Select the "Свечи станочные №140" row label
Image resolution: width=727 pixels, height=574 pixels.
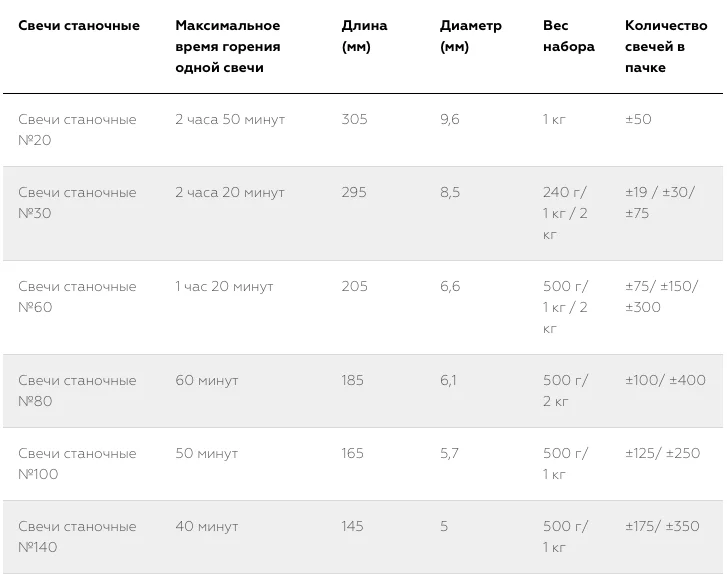coord(77,537)
